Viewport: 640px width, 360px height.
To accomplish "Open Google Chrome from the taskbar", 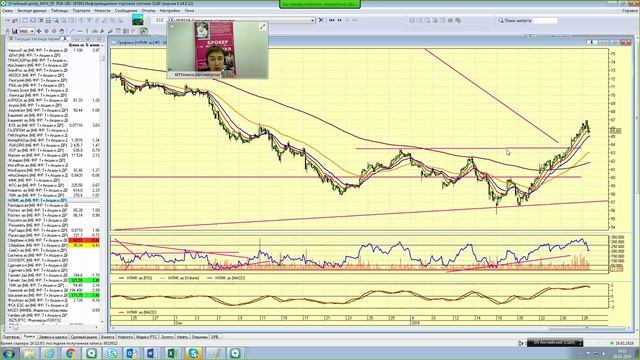I will click(x=70, y=353).
